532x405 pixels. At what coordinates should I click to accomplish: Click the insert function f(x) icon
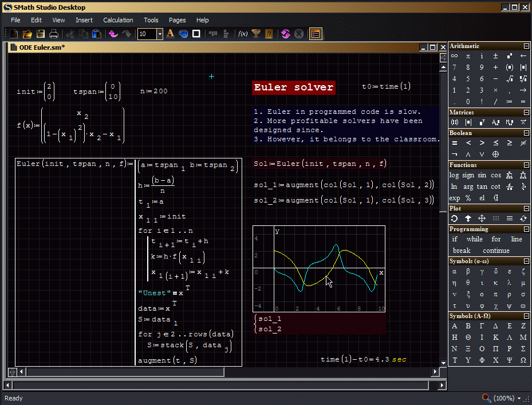point(243,34)
